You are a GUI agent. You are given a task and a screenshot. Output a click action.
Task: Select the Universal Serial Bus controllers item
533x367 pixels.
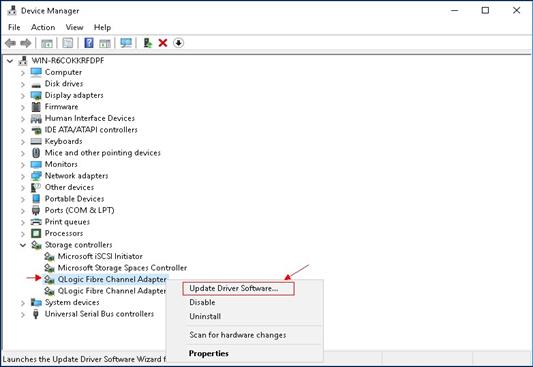99,314
